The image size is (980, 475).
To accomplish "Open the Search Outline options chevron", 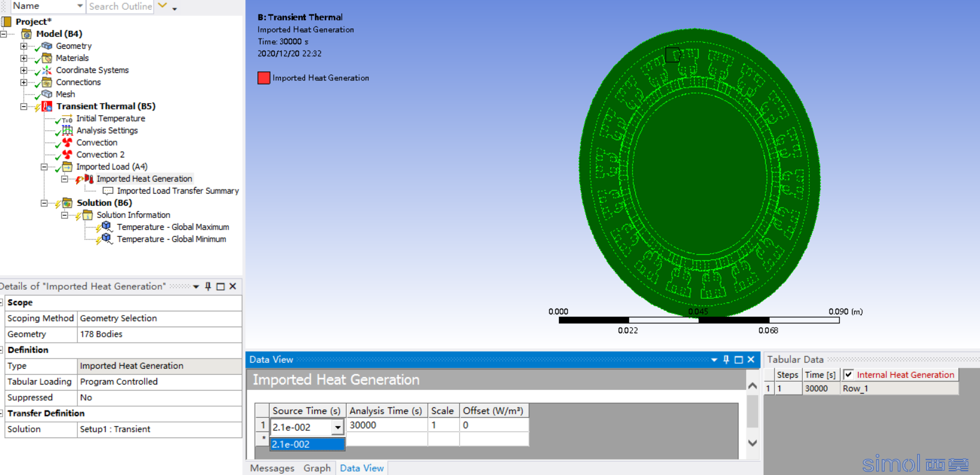I will pos(162,6).
